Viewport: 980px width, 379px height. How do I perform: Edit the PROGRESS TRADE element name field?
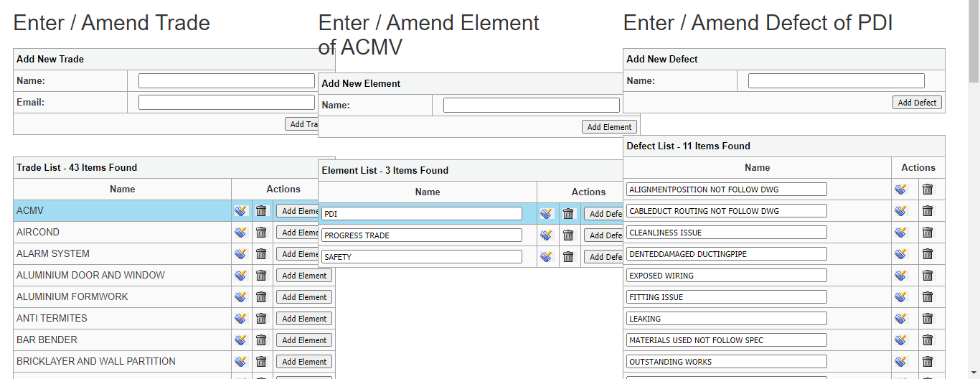click(x=421, y=235)
